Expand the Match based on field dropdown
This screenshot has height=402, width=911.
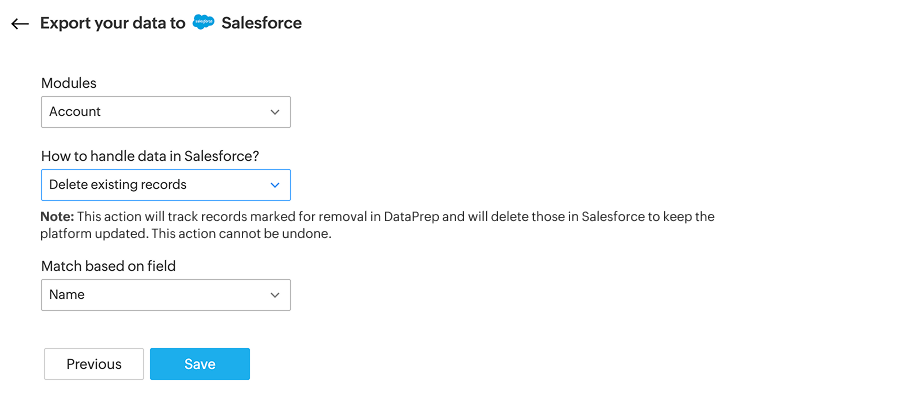(165, 295)
